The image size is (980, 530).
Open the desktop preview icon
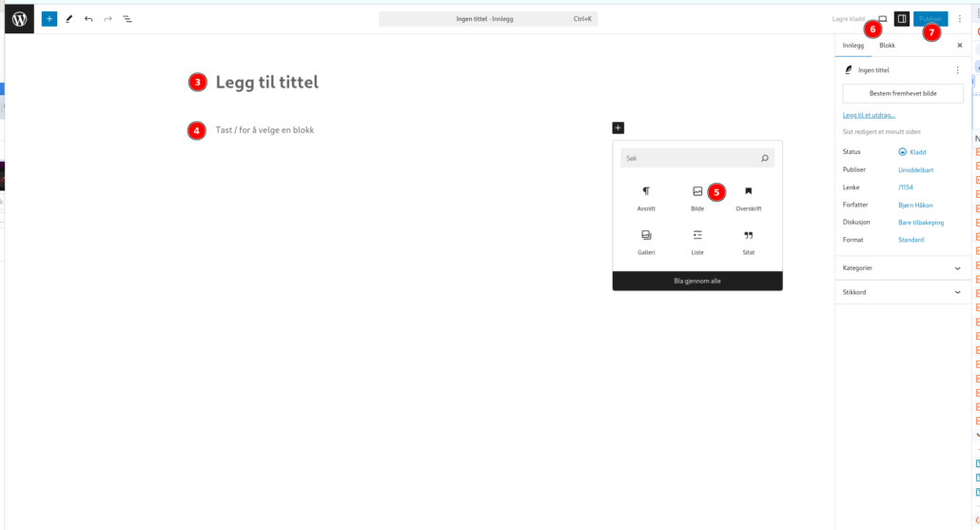tap(882, 18)
